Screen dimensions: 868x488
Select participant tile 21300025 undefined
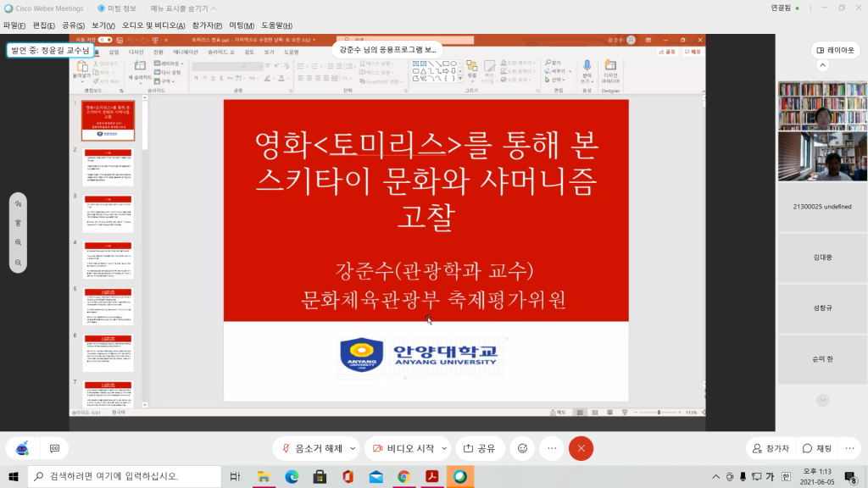pyautogui.click(x=822, y=207)
